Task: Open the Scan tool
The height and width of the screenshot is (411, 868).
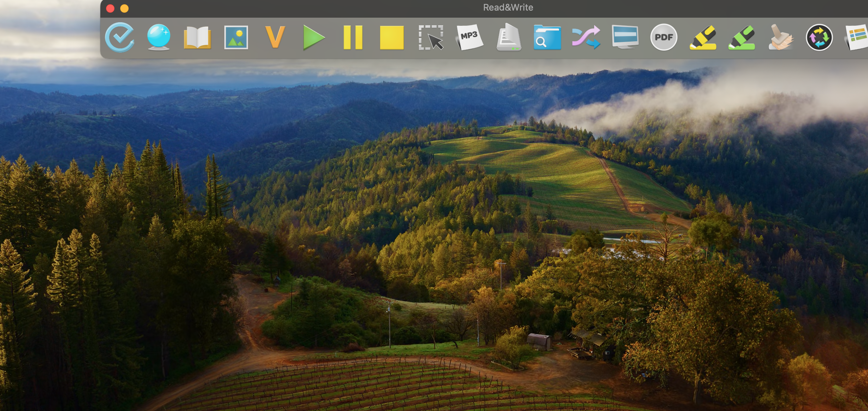Action: (x=509, y=37)
